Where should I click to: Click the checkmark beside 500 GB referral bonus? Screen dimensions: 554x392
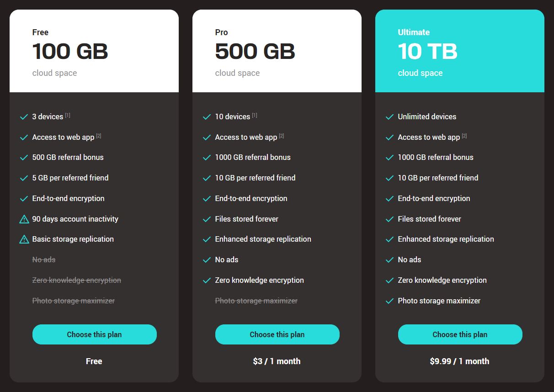[x=24, y=158]
